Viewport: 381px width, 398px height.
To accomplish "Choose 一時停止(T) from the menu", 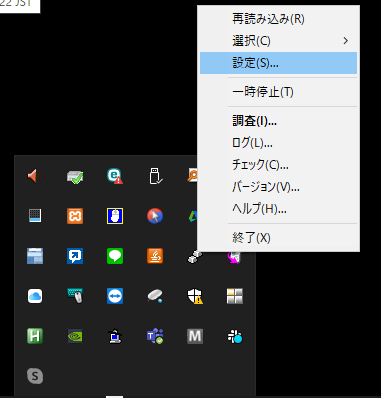I will coord(278,92).
